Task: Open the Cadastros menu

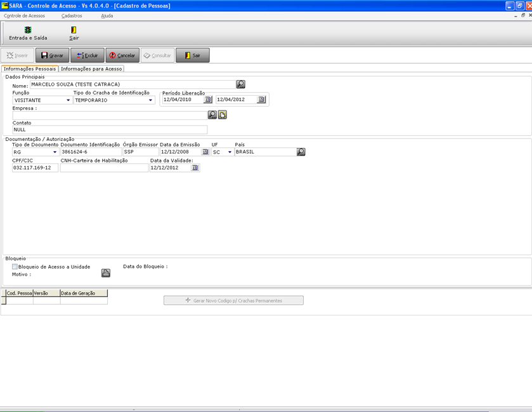Action: [x=72, y=16]
